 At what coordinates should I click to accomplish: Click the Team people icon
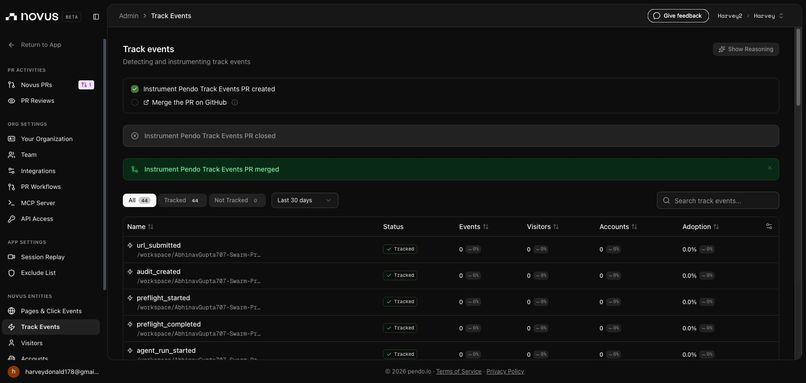(x=11, y=155)
